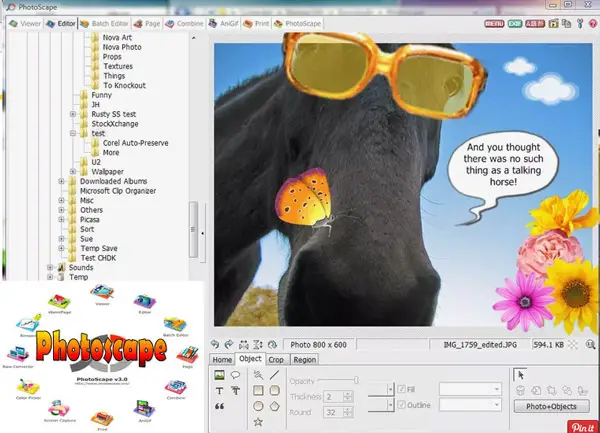Switch to the Home tab
This screenshot has width=600, height=433.
[222, 360]
